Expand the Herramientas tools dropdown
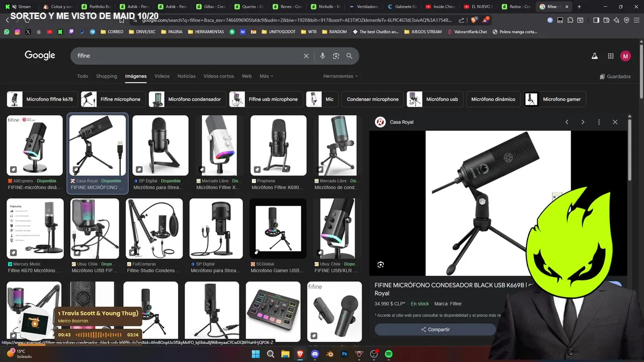 (x=341, y=76)
